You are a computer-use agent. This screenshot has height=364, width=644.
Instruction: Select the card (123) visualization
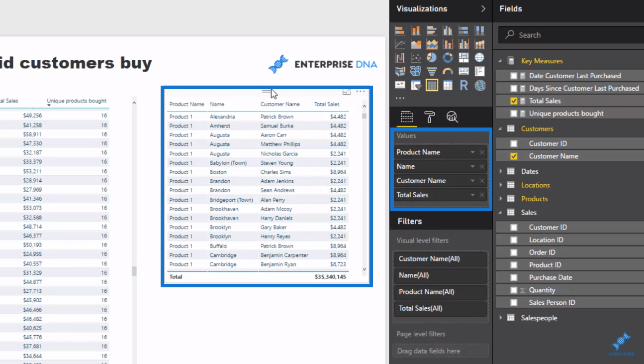coord(463,72)
